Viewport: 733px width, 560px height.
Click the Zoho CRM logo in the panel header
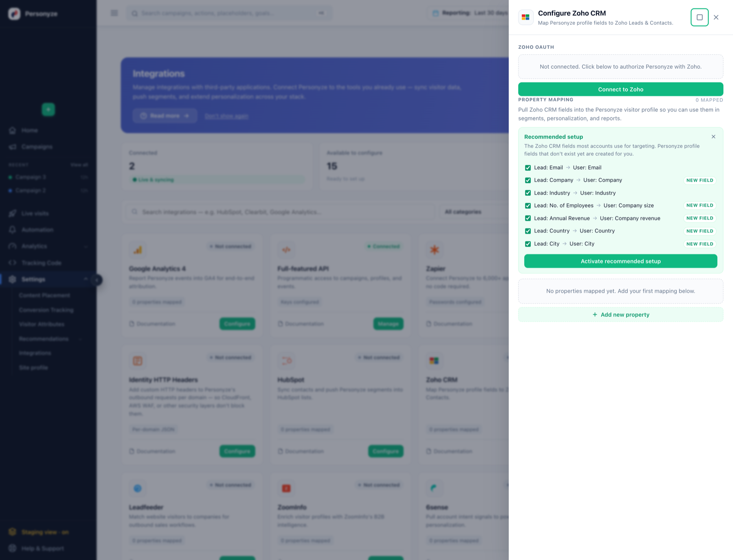526,17
